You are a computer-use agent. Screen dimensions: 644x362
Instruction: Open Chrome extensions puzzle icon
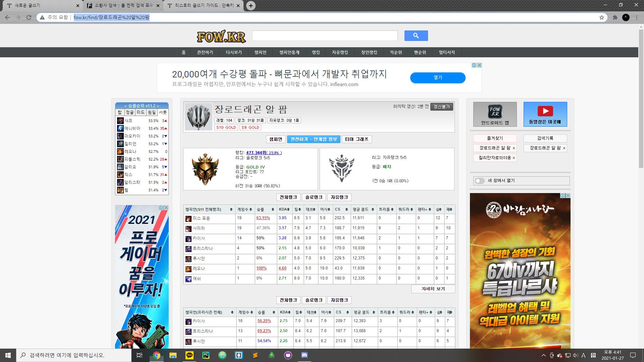(x=615, y=17)
